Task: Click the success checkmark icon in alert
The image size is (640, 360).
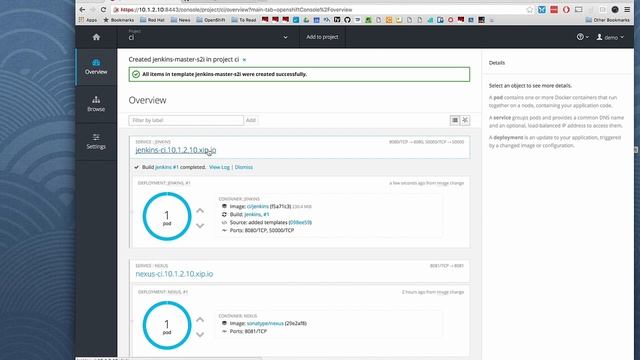Action: (136, 74)
